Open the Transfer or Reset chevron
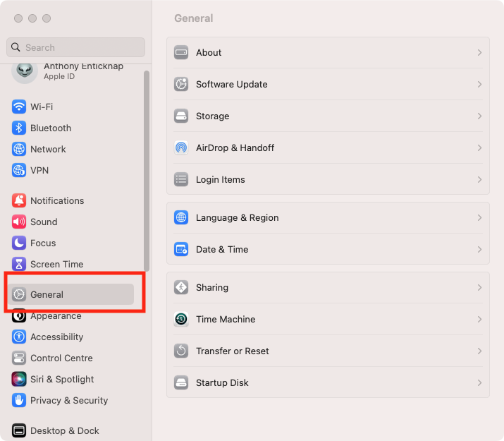Viewport: 504px width, 441px height. tap(479, 351)
